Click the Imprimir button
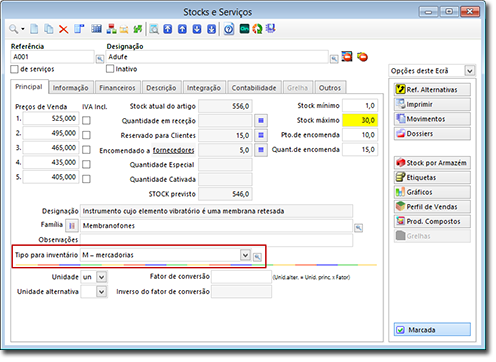The width and height of the screenshot is (496, 362). tap(432, 104)
